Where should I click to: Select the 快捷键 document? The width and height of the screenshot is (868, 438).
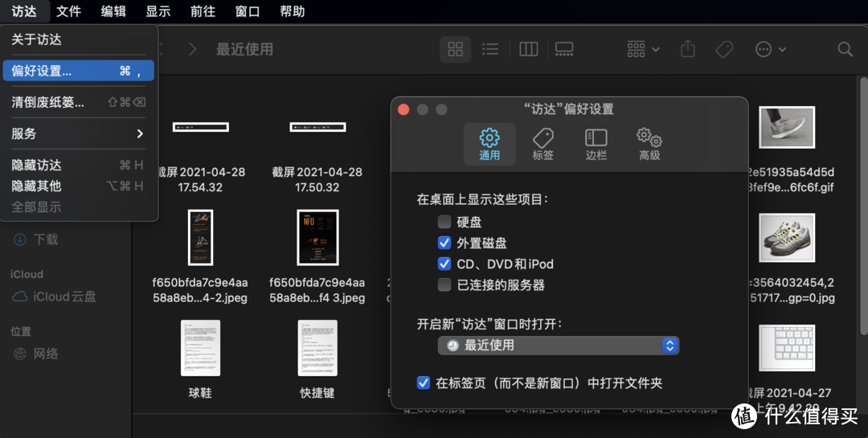tap(317, 348)
